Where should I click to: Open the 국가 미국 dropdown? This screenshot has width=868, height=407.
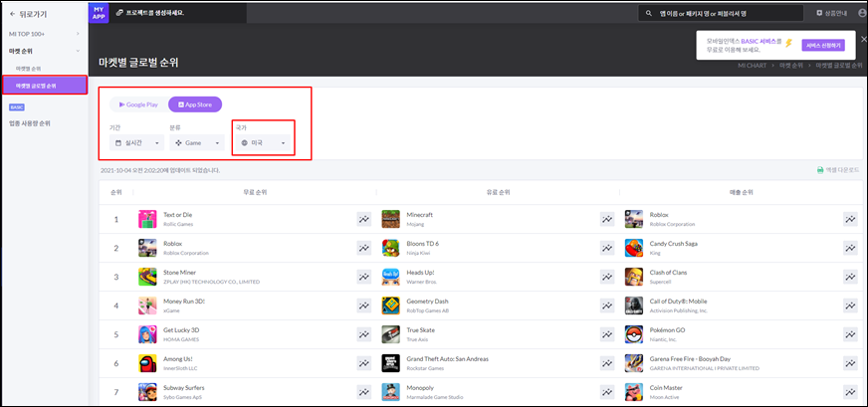[263, 143]
